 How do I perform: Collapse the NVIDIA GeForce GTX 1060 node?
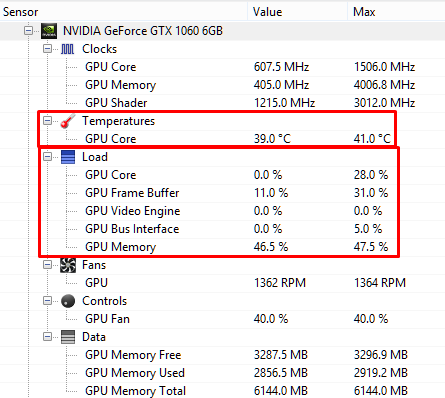tap(29, 31)
